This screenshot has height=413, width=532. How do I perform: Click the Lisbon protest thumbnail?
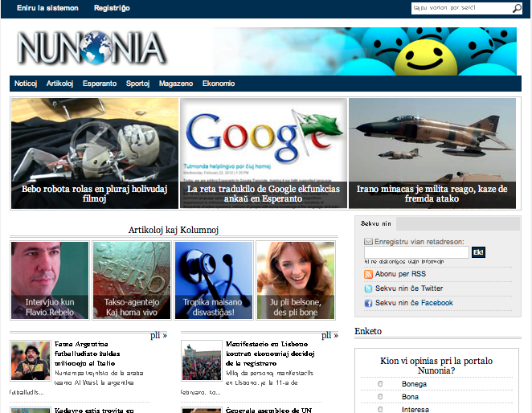click(202, 361)
